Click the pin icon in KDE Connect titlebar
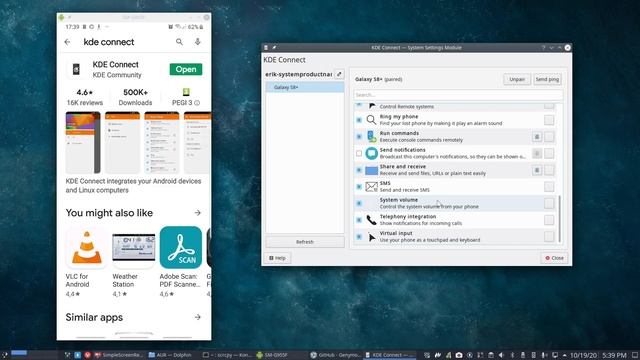 pyautogui.click(x=274, y=48)
